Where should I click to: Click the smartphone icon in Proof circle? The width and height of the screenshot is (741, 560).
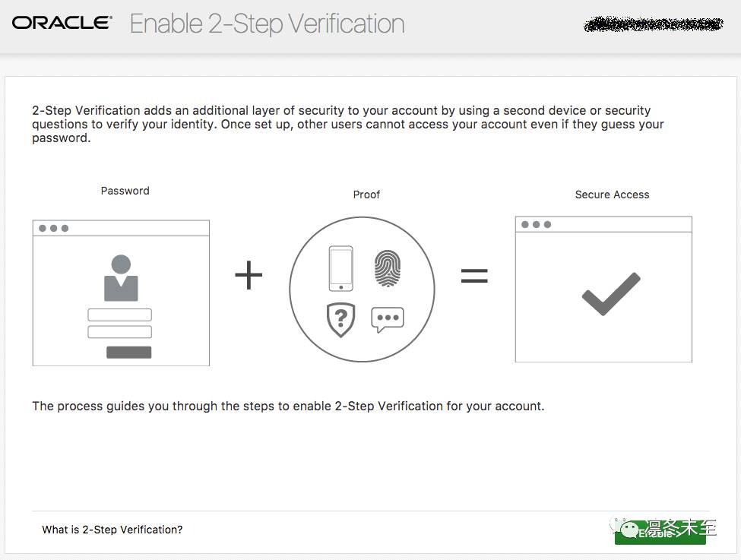pos(340,268)
